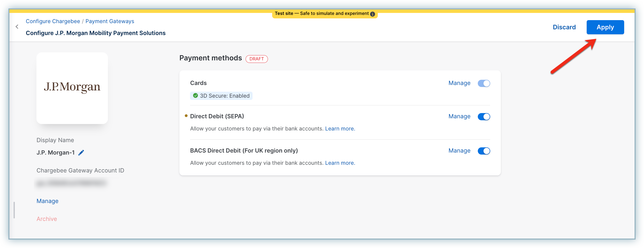Screen dimensions: 644x248
Task: Disable Direct Debit (SEPA) toggle
Action: [483, 117]
